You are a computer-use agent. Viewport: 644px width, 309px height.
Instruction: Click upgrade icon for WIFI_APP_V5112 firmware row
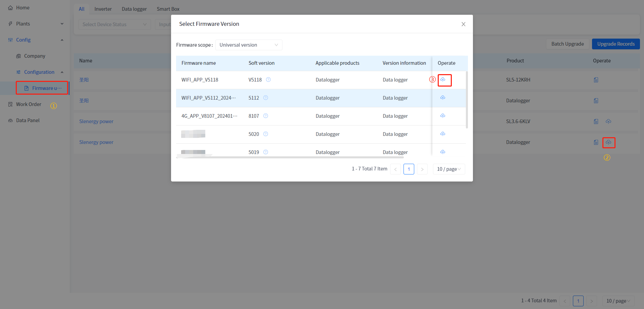[x=443, y=98]
